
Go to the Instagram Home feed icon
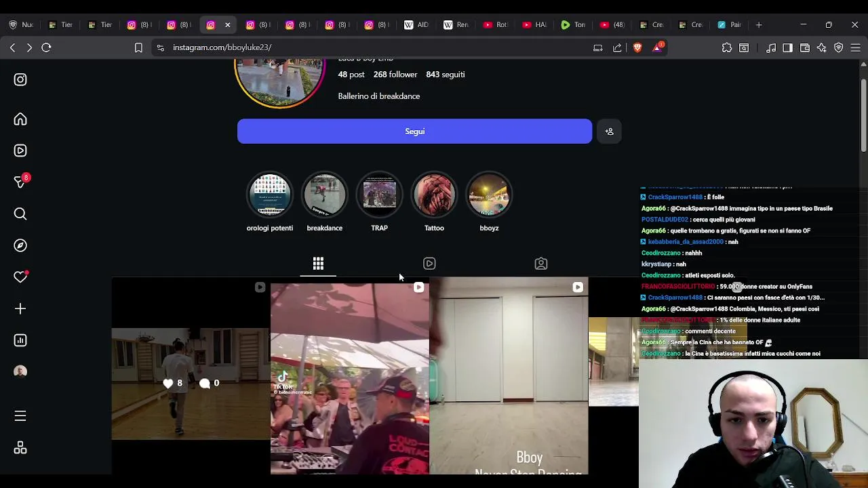click(x=20, y=119)
